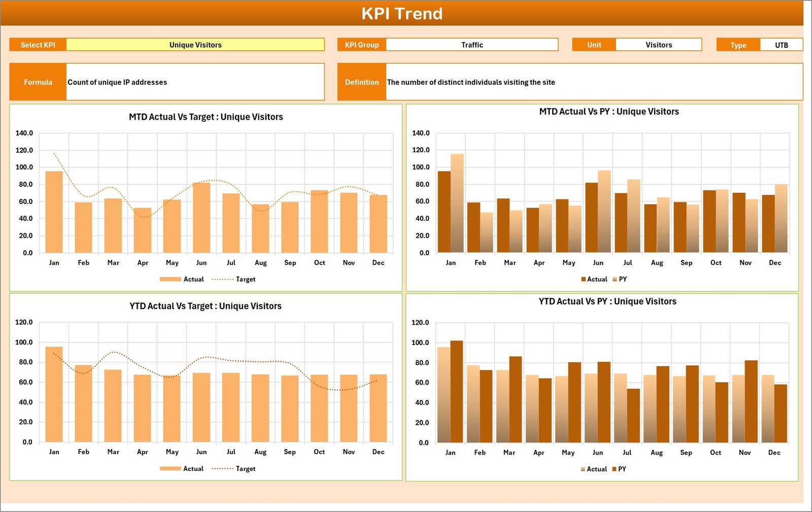
Task: Click the Unit field showing Visitors
Action: pos(658,45)
